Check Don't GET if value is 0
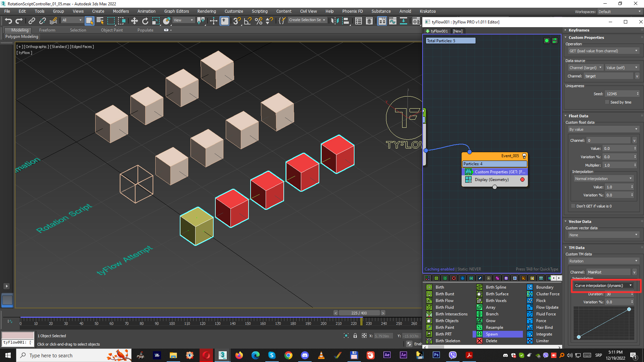Screen dimensions: 644x362 573,206
